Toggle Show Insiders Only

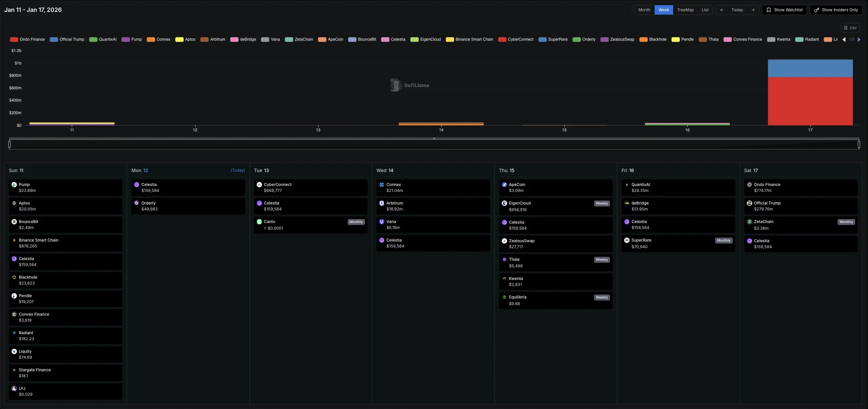pos(836,10)
